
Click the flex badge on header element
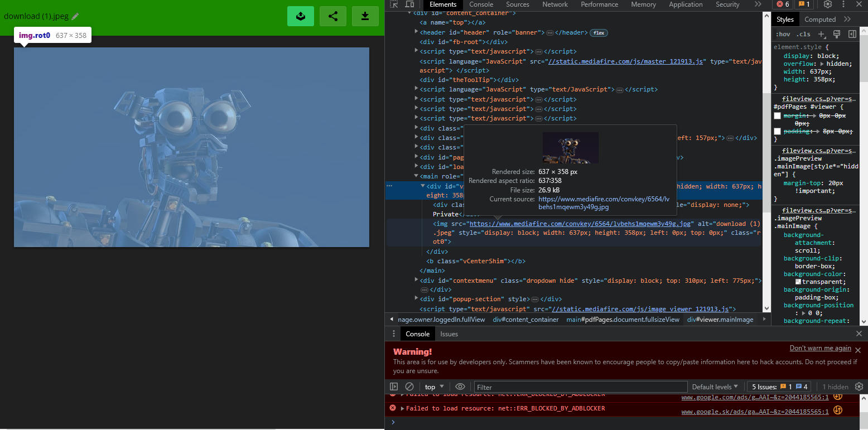(599, 33)
